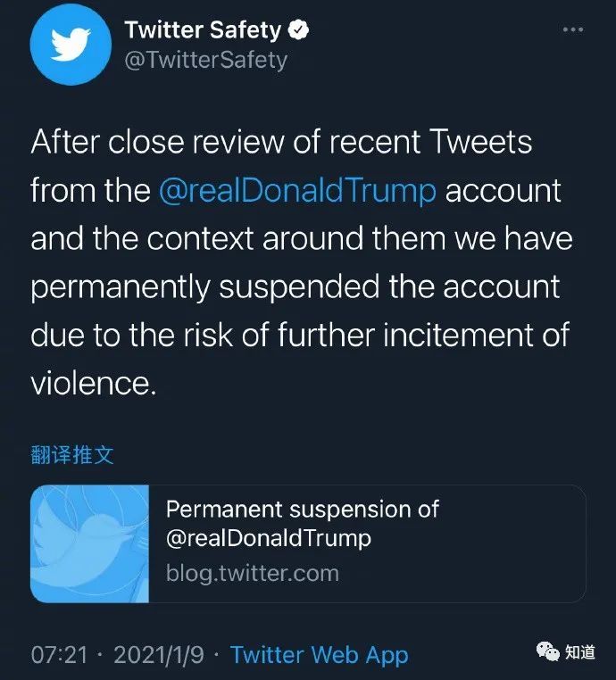Click the tweet line 'After close review of recent Tweets'
The height and width of the screenshot is (680, 616).
click(x=281, y=141)
